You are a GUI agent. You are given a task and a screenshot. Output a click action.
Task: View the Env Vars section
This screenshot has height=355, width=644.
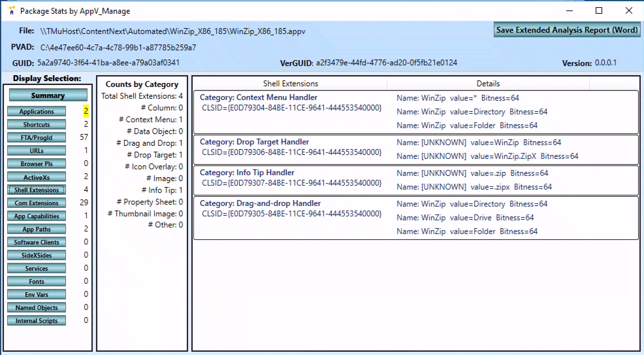pos(37,295)
